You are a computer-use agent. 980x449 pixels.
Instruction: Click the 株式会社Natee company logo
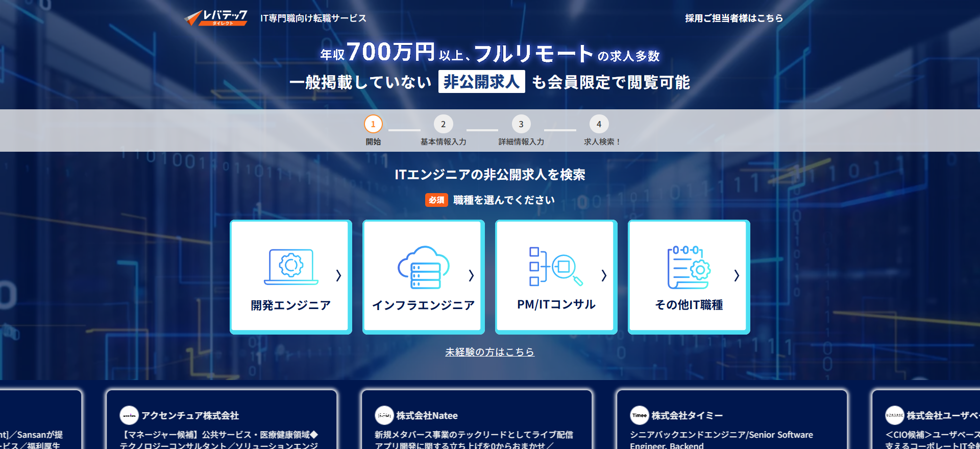point(384,415)
